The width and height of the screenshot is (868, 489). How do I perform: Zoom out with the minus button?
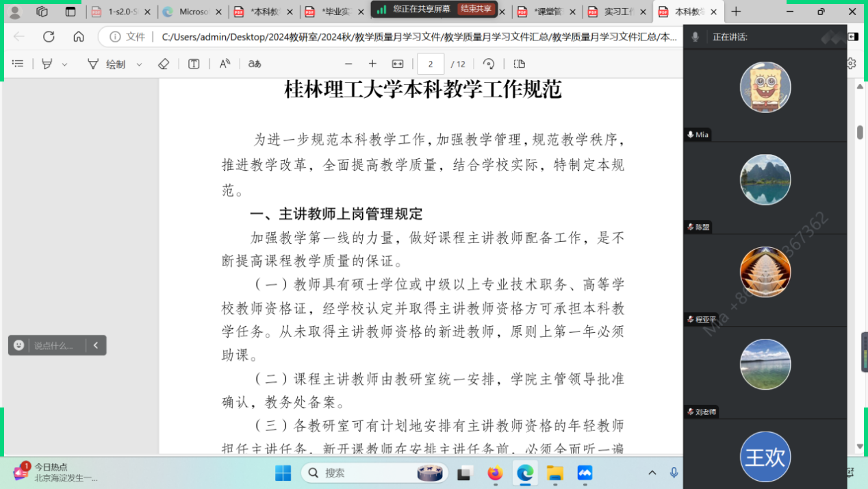(348, 64)
